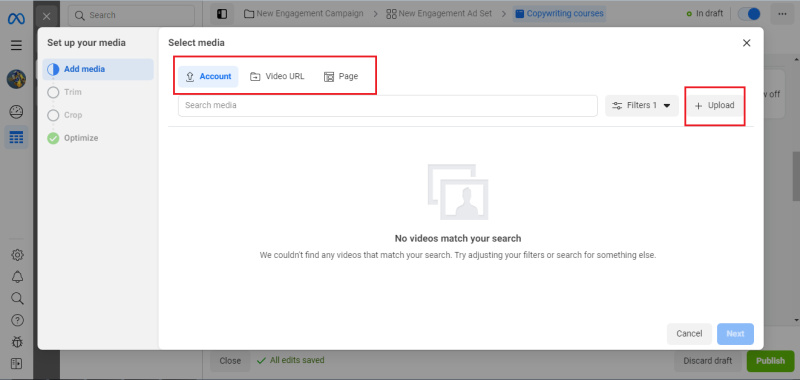Click 'Set up your media' heading
Viewport: 800px width, 380px height.
click(86, 43)
